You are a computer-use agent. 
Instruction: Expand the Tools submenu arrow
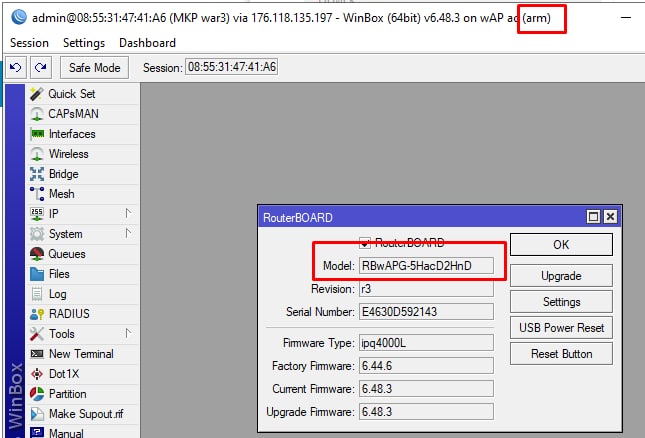[x=128, y=333]
